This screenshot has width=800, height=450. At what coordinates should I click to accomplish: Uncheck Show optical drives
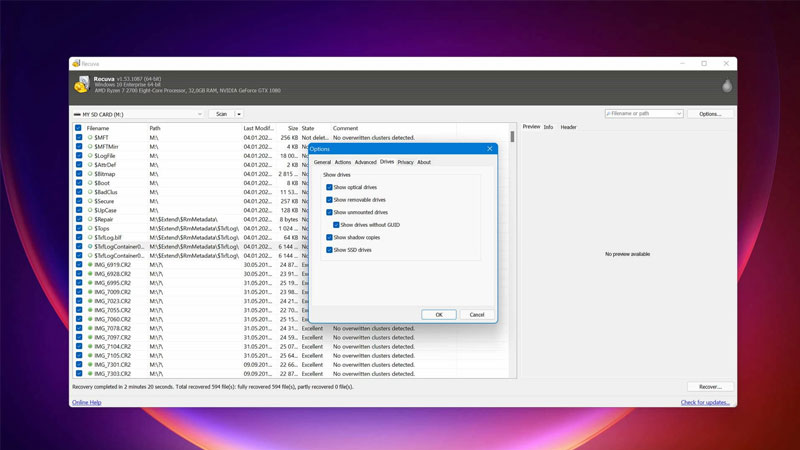(329, 187)
